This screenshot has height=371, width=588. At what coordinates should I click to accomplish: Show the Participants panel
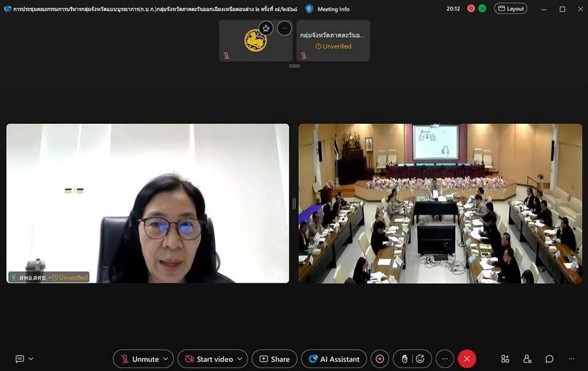click(527, 359)
